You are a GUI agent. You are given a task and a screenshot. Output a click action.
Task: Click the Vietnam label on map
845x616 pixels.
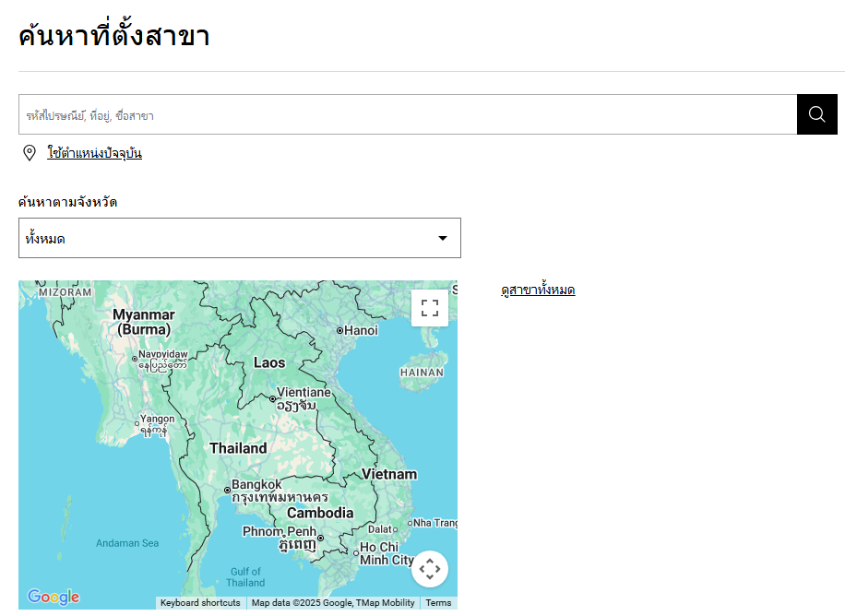pos(389,474)
